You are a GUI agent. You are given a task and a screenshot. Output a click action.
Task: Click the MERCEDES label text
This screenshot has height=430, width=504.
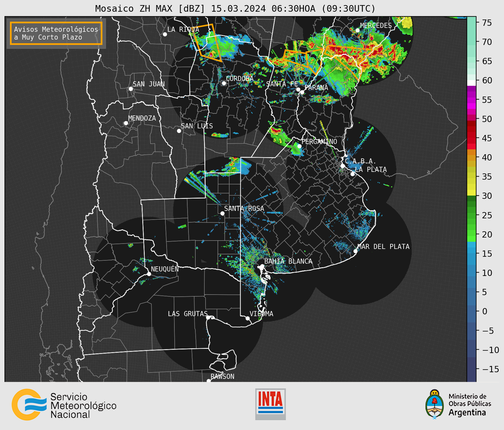point(376,25)
